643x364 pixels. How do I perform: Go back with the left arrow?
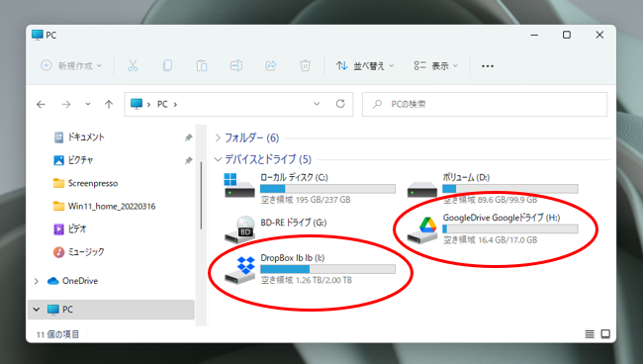point(41,105)
